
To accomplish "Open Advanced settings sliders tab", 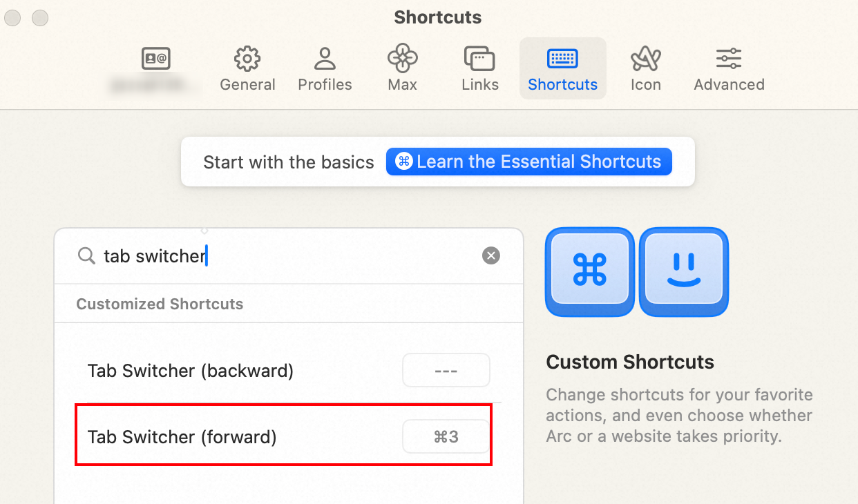I will pos(729,68).
